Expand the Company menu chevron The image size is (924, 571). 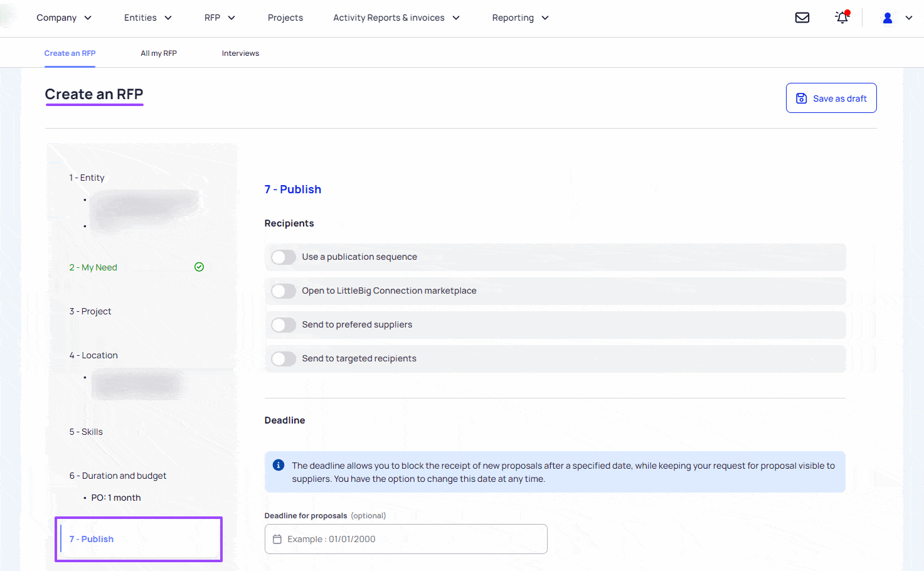point(88,18)
